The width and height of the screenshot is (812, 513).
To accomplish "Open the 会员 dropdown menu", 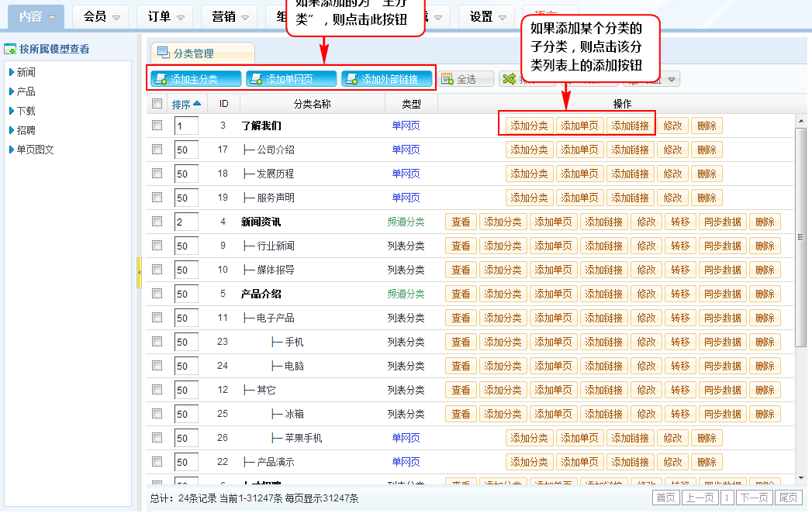I will click(x=102, y=16).
